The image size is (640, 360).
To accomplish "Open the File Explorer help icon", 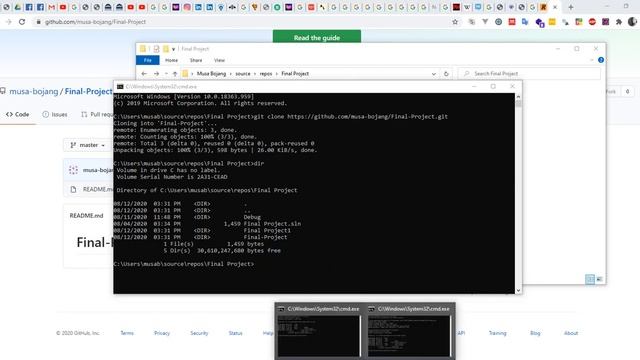I will pyautogui.click(x=601, y=60).
